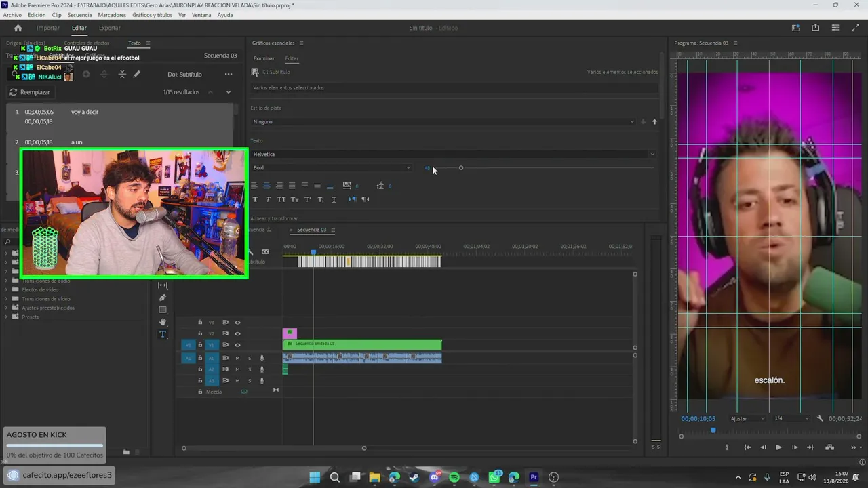
Task: Click the Lift/export frame button in Program monitor
Action: [829, 447]
